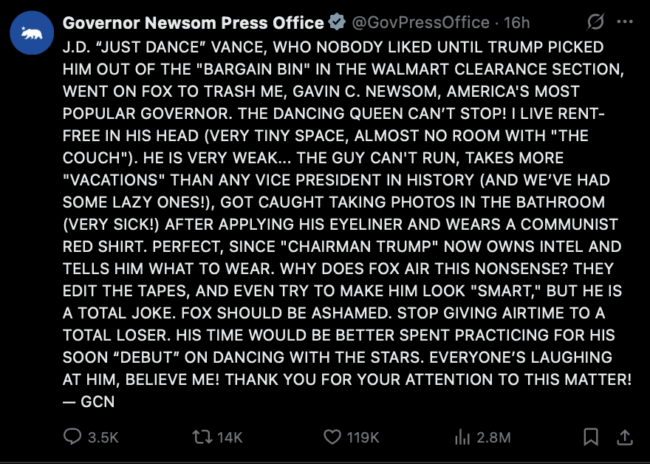650x464 pixels.
Task: Open the California bear profile avatar
Action: click(x=32, y=33)
